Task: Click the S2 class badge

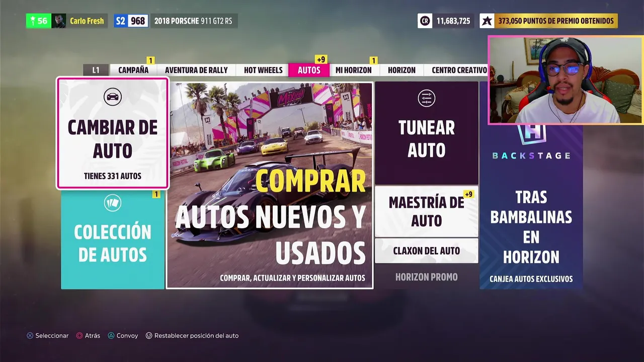Action: coord(120,21)
